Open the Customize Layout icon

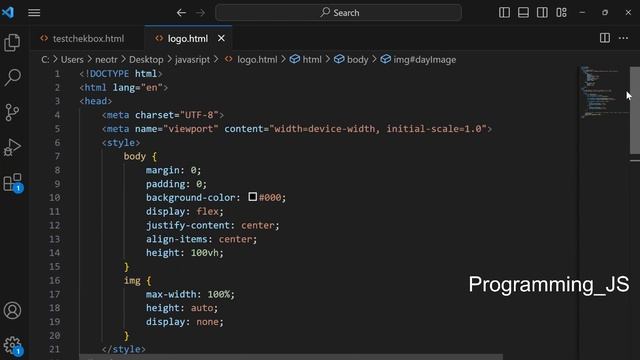coord(561,13)
